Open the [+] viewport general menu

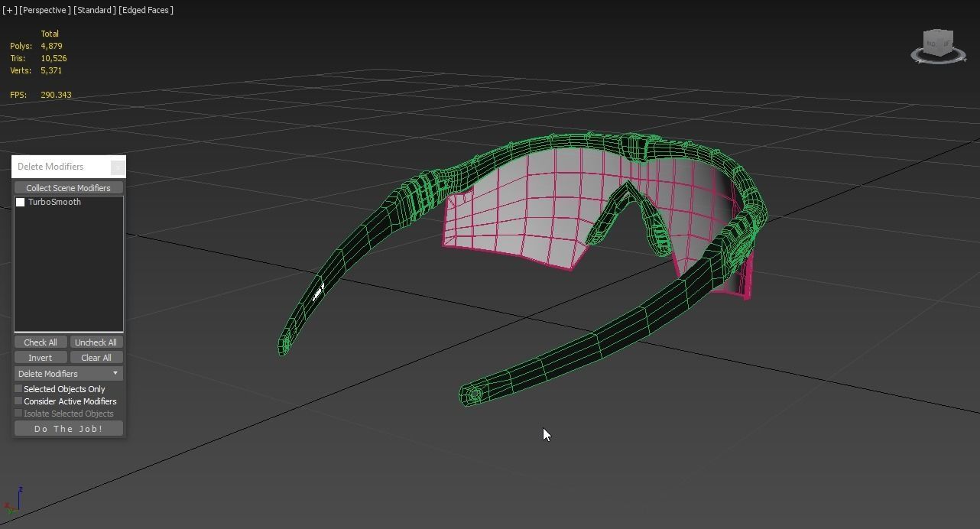9,10
